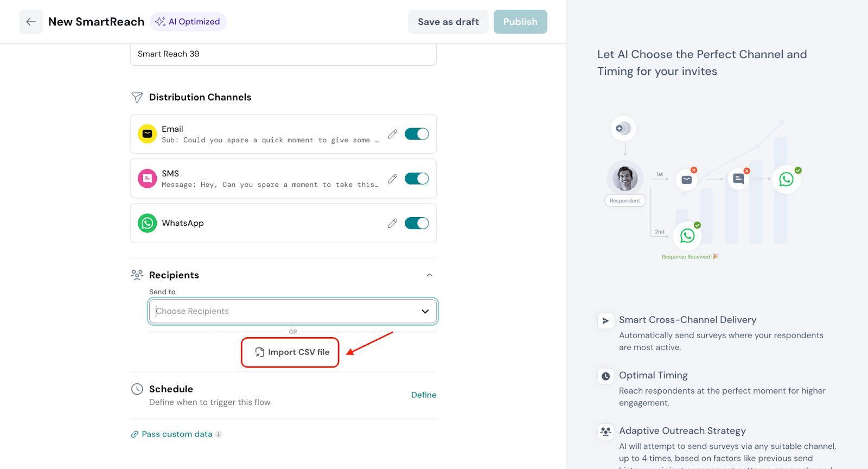
Task: Collapse the Recipients section chevron
Action: [429, 275]
